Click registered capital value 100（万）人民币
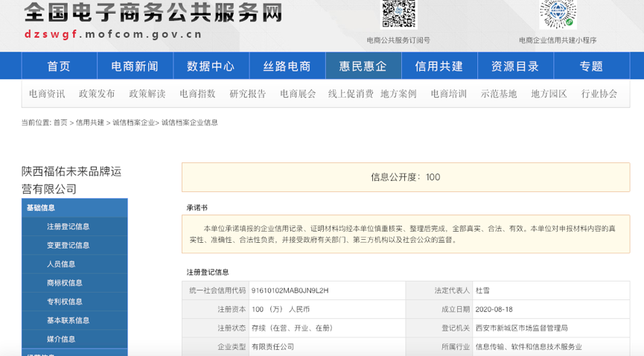 [281, 310]
